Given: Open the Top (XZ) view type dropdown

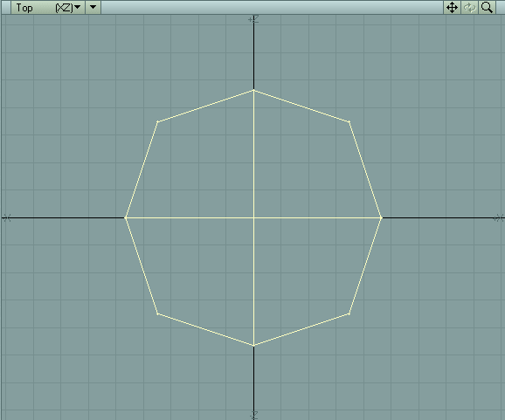Looking at the screenshot, I should point(48,7).
